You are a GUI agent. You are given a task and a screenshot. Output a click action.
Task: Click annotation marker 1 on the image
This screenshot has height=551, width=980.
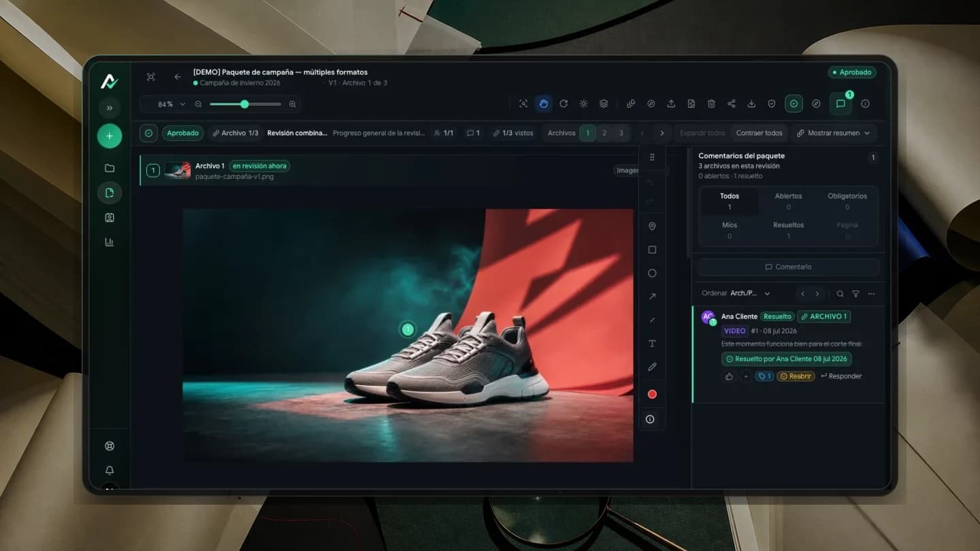(408, 330)
